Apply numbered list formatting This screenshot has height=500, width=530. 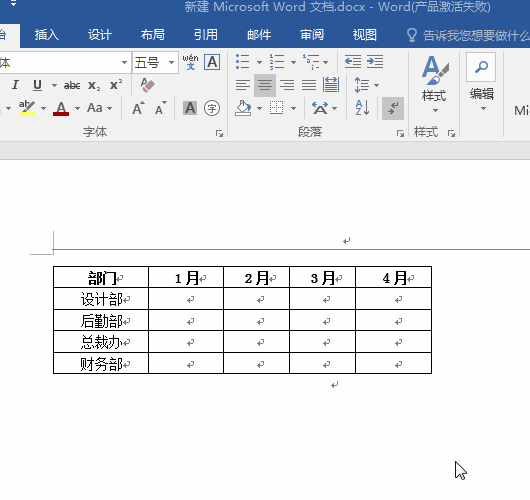click(x=276, y=62)
